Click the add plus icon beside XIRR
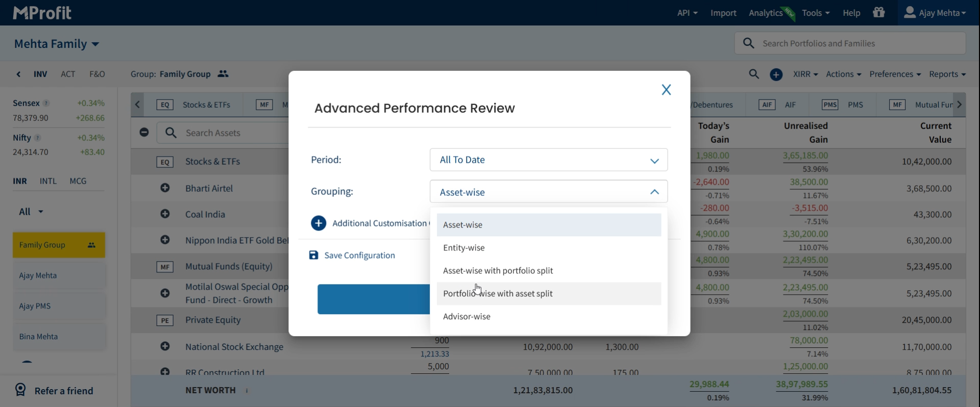The height and width of the screenshot is (407, 980). (776, 74)
